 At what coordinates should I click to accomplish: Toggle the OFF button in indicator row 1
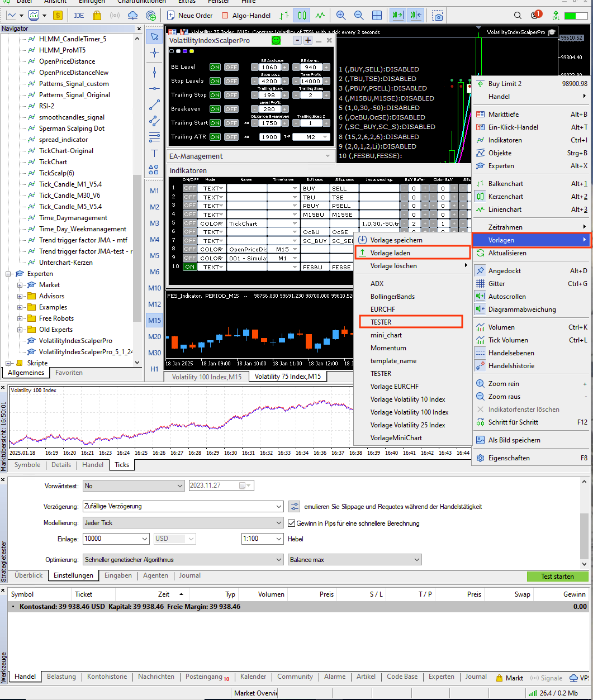pyautogui.click(x=190, y=188)
